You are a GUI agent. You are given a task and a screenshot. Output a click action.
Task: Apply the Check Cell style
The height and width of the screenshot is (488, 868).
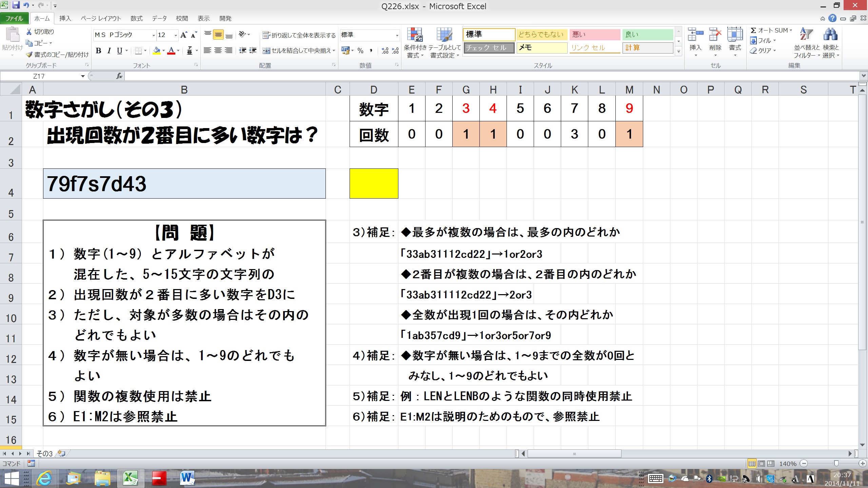coord(489,48)
